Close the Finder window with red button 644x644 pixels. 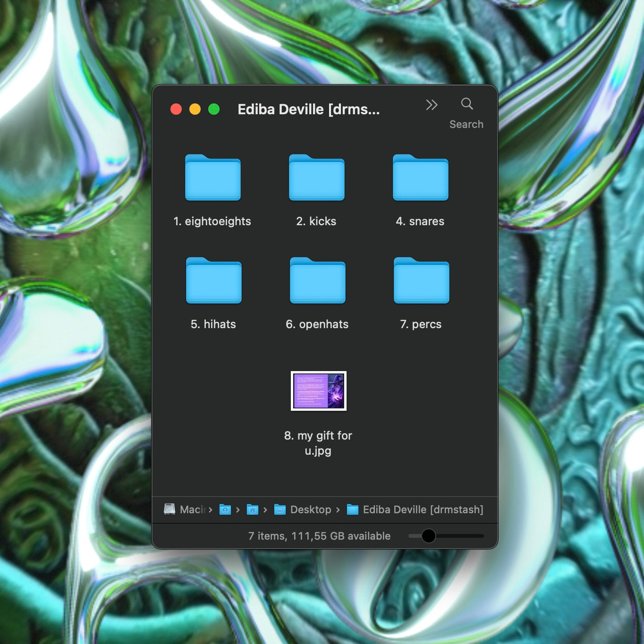[176, 110]
